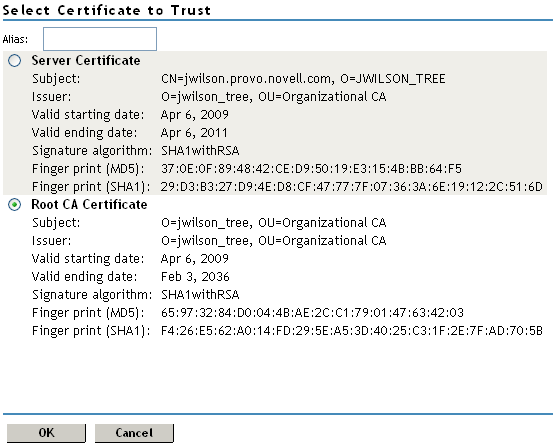Screen dimensions: 553x444
Task: Click the server certificate ending date Apr 6, 2011
Action: pos(194,133)
